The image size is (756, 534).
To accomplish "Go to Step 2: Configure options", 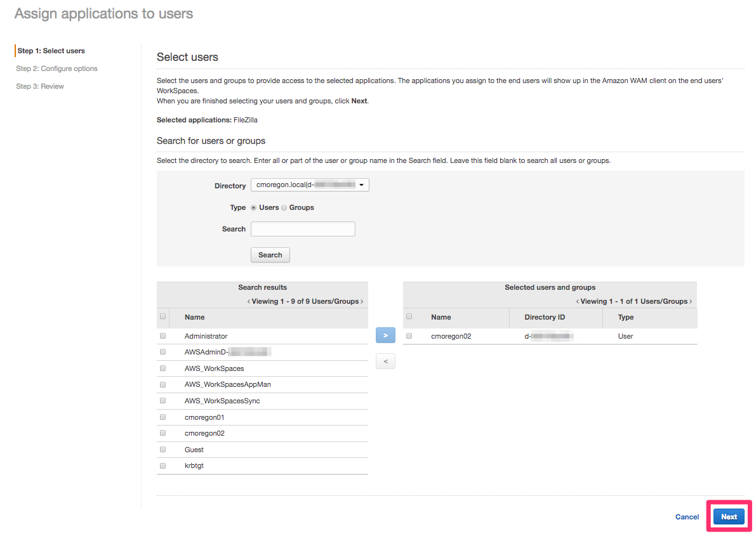I will click(x=58, y=68).
